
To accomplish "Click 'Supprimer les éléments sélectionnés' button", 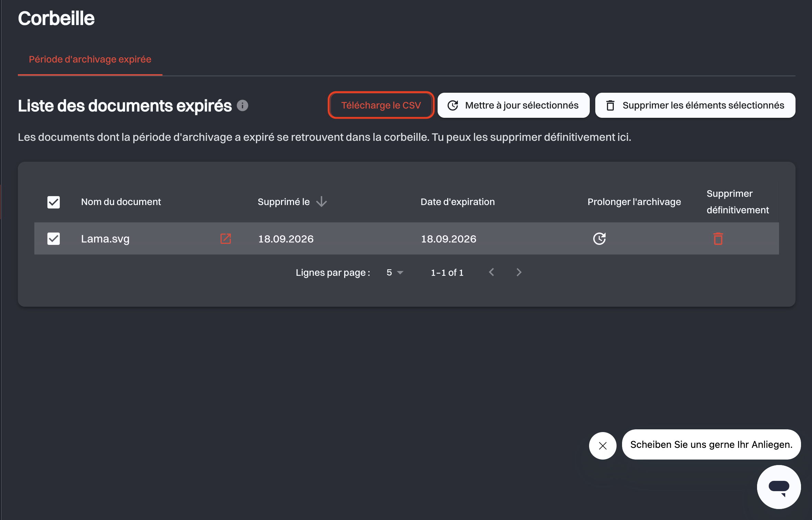I will click(695, 105).
